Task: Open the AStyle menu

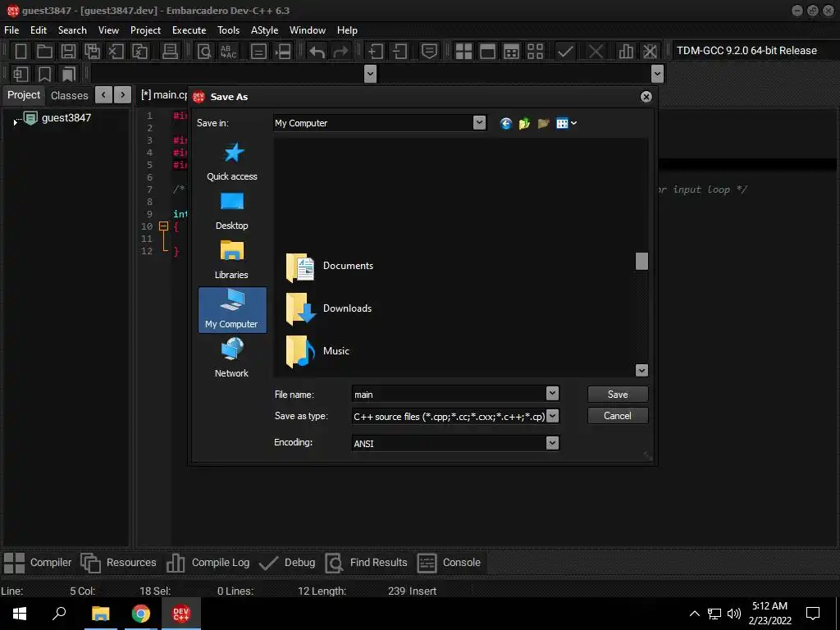Action: pyautogui.click(x=265, y=30)
